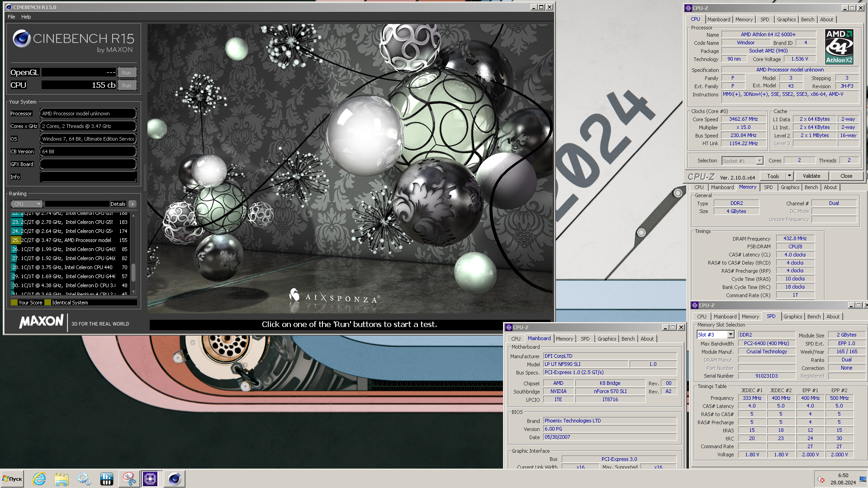Screen dimensions: 868x488
Task: Open the Ranking CPU dropdown
Action: (x=27, y=204)
